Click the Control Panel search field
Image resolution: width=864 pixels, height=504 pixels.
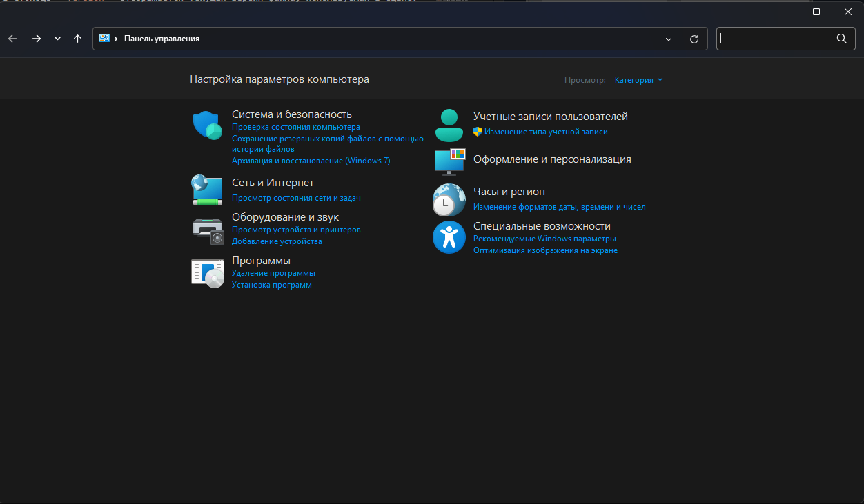coord(775,39)
